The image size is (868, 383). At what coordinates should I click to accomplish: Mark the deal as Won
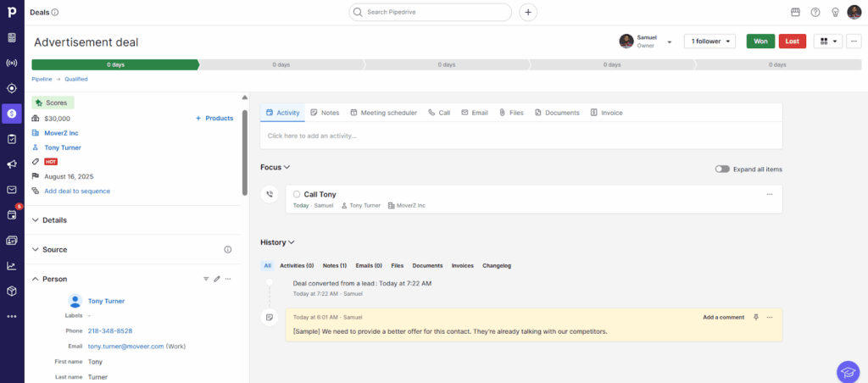click(760, 41)
